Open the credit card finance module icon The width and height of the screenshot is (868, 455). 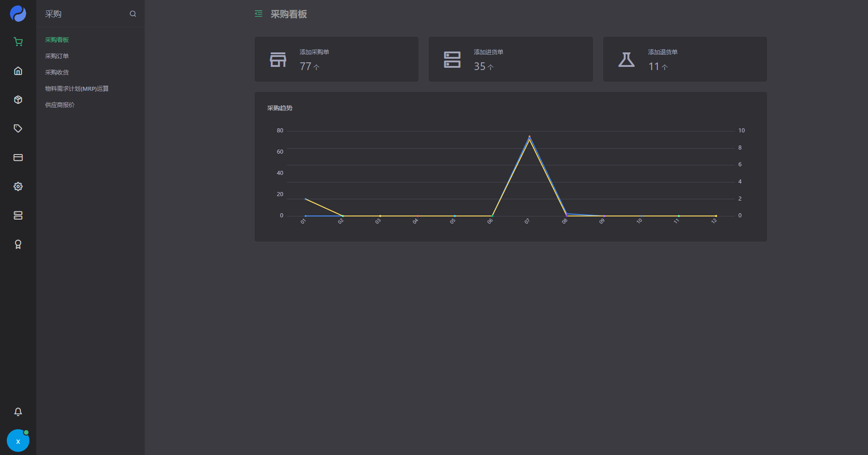pyautogui.click(x=18, y=158)
